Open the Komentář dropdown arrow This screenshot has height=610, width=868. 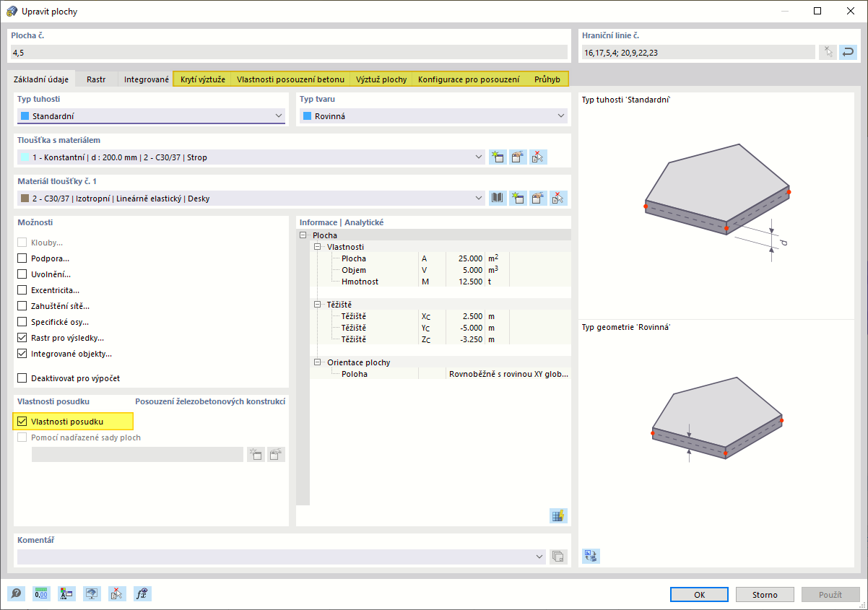539,557
